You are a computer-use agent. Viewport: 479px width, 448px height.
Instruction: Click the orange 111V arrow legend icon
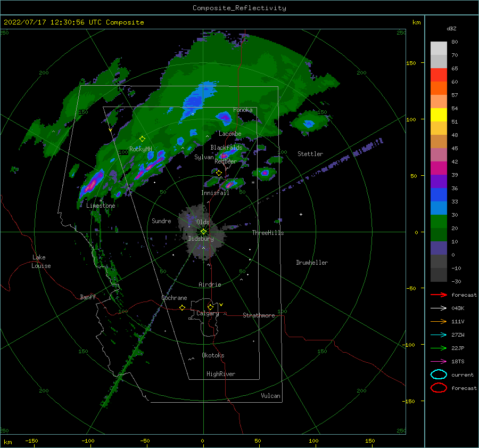pos(439,321)
